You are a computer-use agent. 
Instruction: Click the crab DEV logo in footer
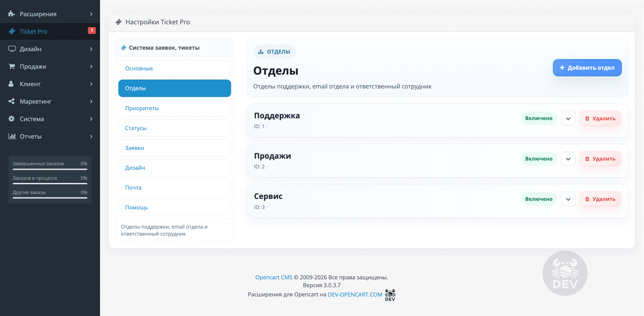click(x=390, y=295)
